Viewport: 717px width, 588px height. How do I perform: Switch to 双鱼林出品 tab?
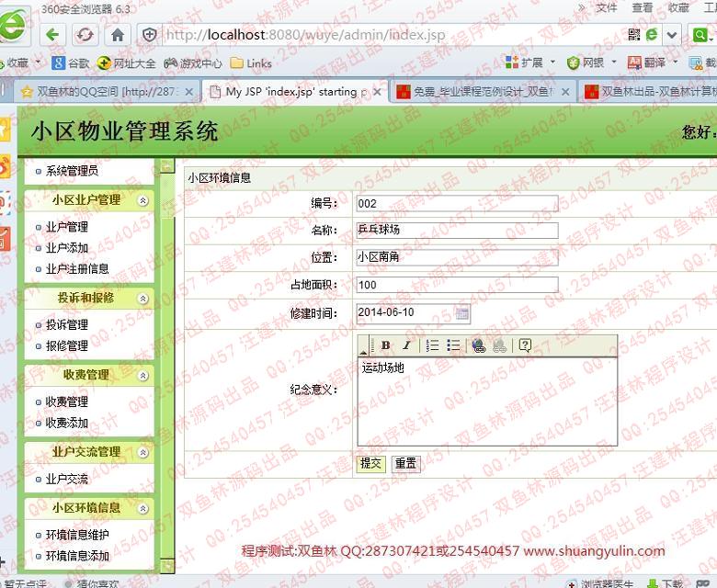coord(649,92)
